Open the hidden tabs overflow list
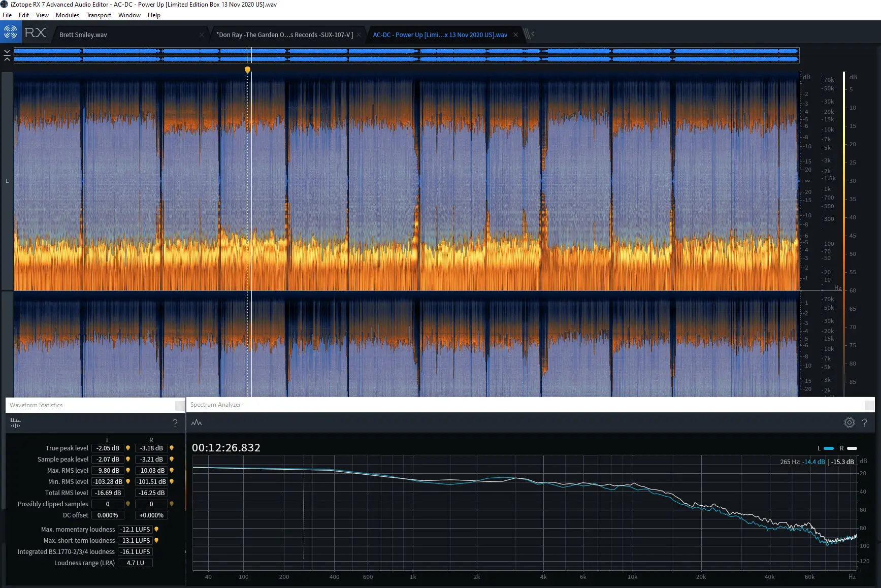The width and height of the screenshot is (881, 588). point(529,34)
